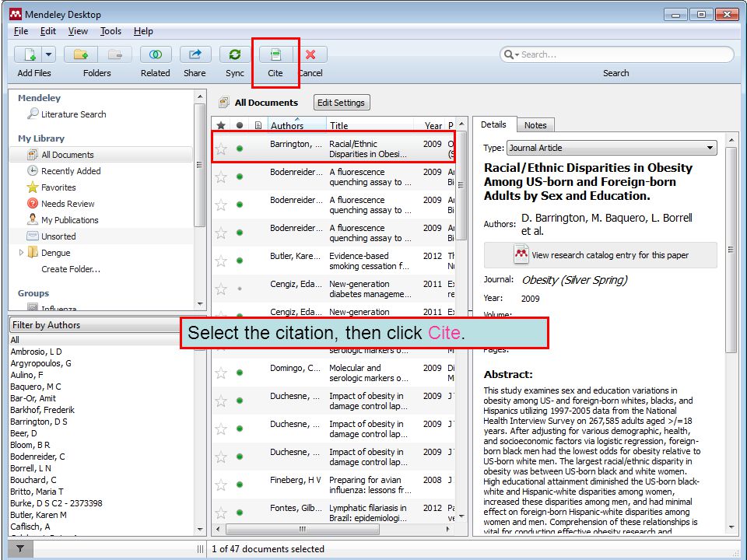Click the Add Files toolbar icon
The image size is (747, 560).
tap(29, 54)
